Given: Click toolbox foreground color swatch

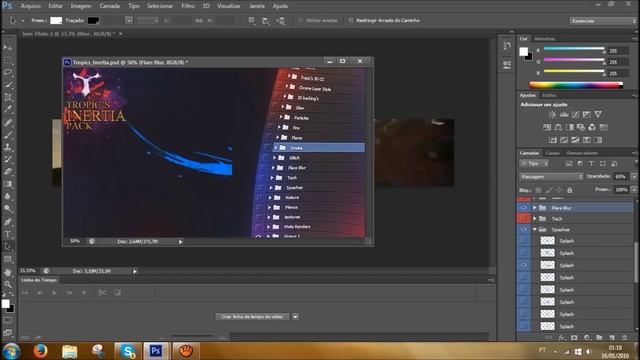Looking at the screenshot, I should (5, 304).
